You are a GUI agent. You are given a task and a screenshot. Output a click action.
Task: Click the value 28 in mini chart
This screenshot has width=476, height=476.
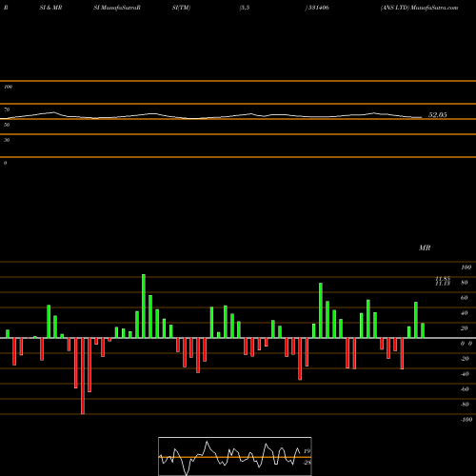point(307,463)
